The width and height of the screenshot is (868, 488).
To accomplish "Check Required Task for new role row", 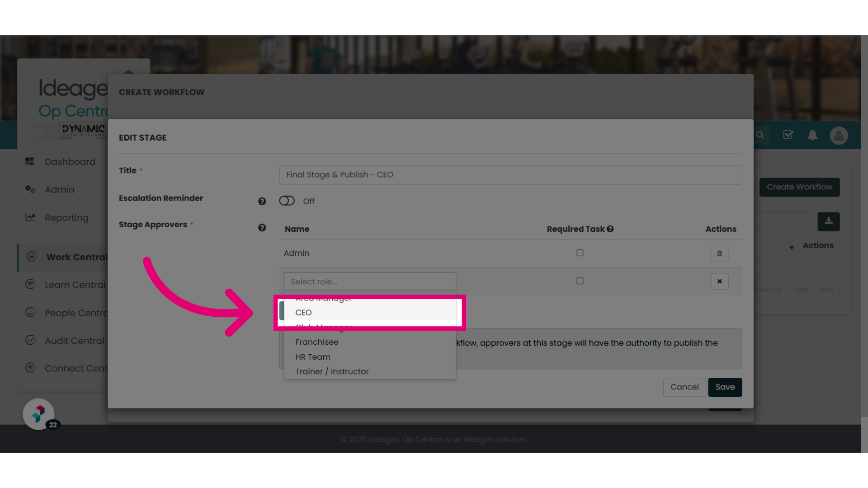I will point(580,281).
